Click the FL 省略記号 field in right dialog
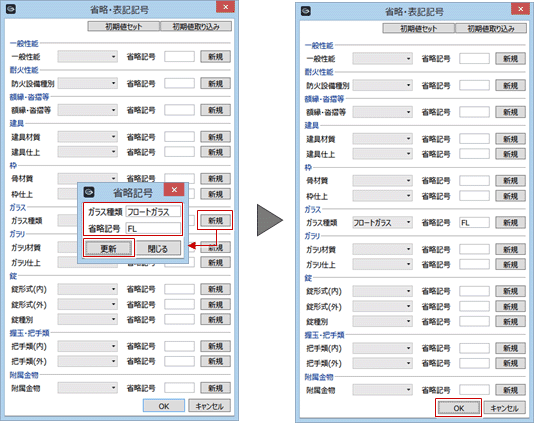The image size is (534, 423). (x=474, y=223)
